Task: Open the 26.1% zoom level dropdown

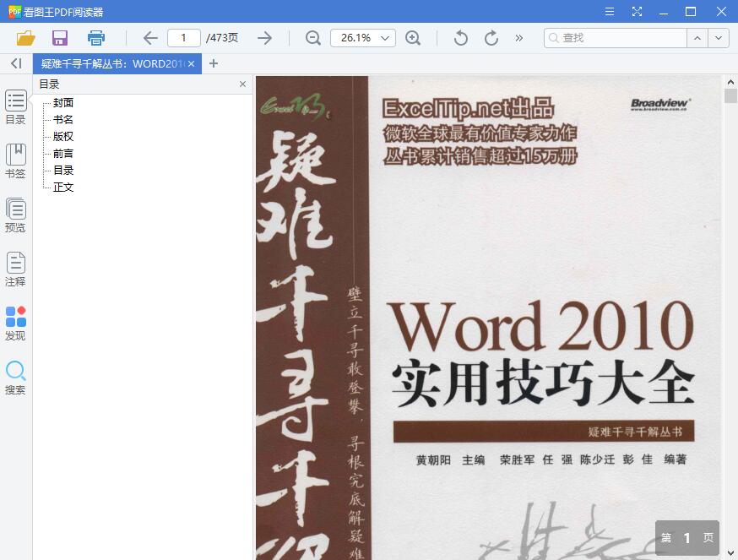Action: pos(363,38)
